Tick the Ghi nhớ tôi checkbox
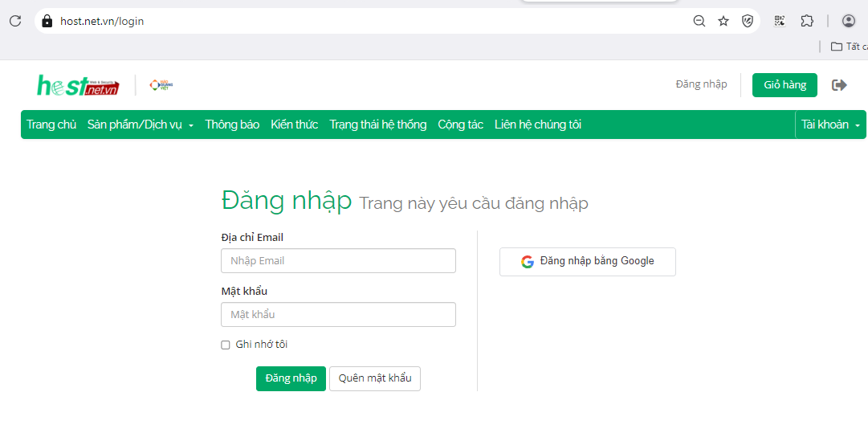This screenshot has width=868, height=437. coord(226,345)
